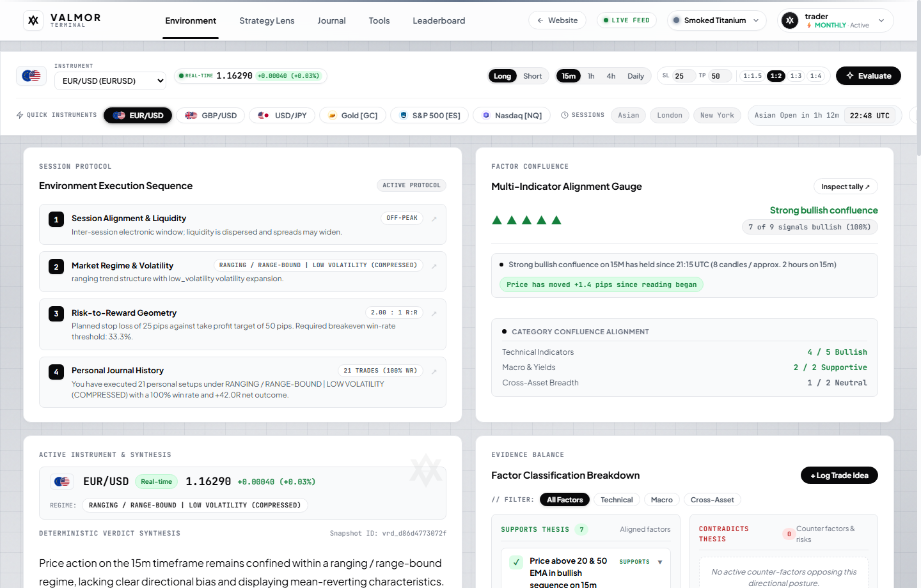Click the expand arrow on Market Regime & Volatility
The width and height of the screenshot is (921, 588).
434,266
